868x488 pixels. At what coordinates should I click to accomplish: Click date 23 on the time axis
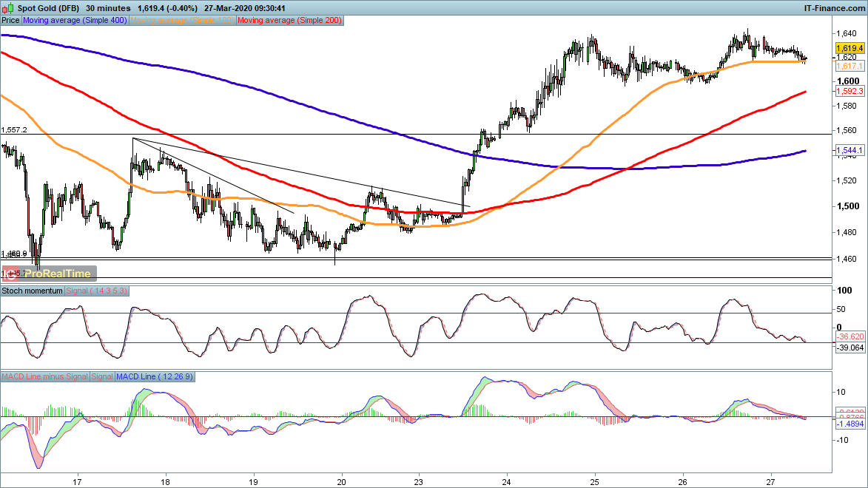(419, 482)
